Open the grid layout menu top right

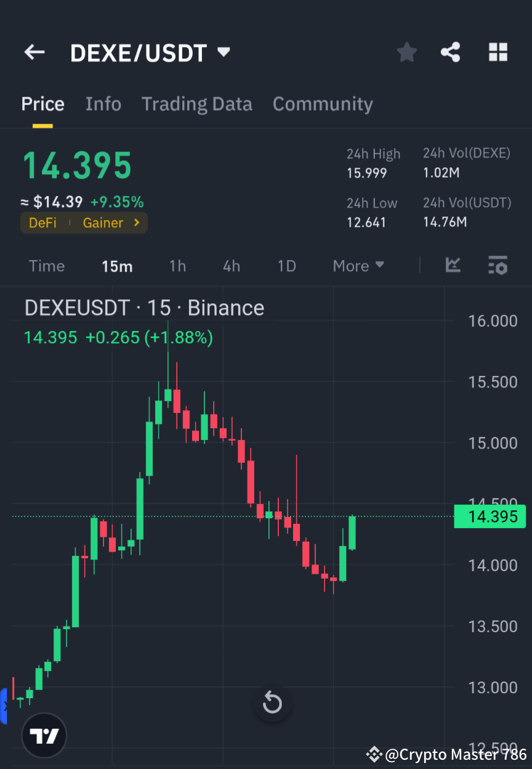[x=498, y=52]
